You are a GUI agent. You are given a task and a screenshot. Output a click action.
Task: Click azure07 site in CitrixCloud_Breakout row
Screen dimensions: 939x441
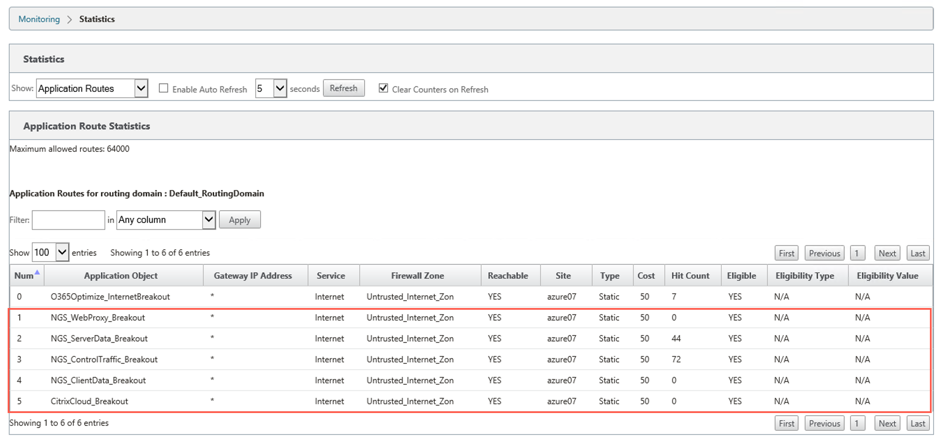click(562, 401)
